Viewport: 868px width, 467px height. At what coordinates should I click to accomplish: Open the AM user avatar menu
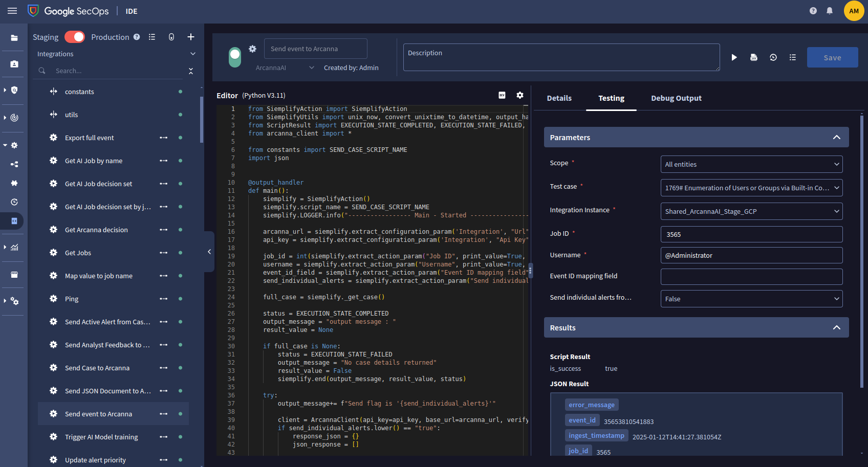pos(854,11)
